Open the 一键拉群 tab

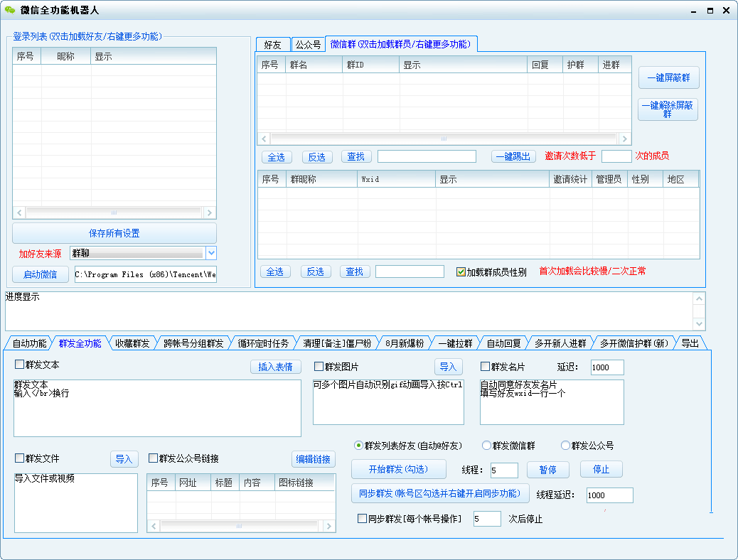(x=455, y=343)
